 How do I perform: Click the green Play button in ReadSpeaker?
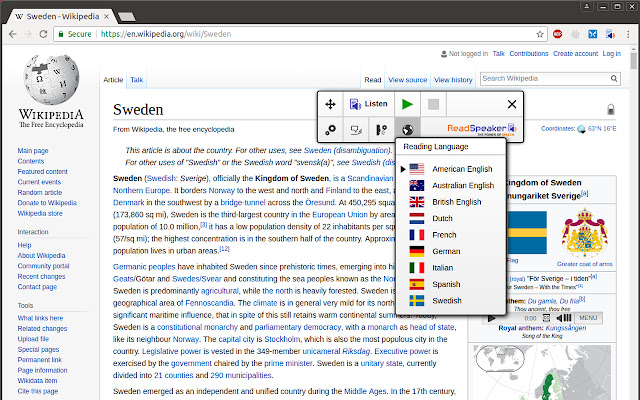click(x=407, y=104)
